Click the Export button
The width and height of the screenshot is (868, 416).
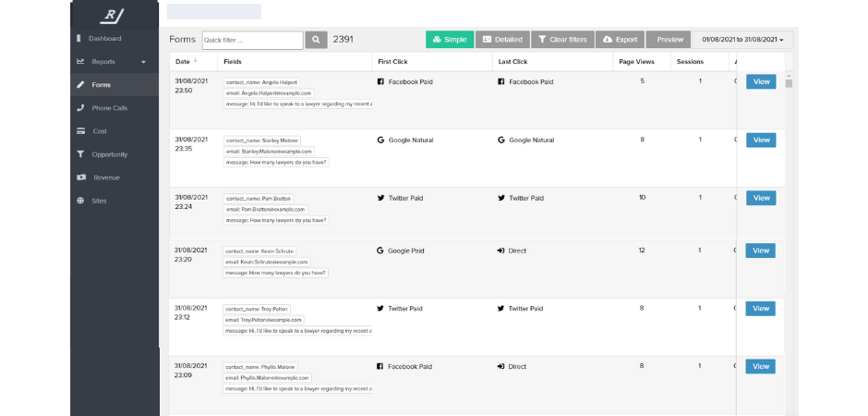(x=620, y=40)
